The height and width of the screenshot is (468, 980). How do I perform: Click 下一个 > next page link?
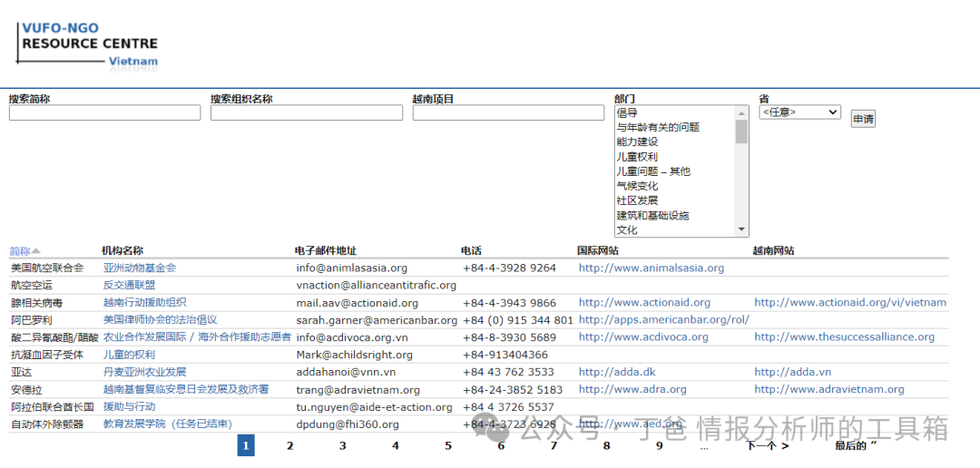click(x=767, y=446)
